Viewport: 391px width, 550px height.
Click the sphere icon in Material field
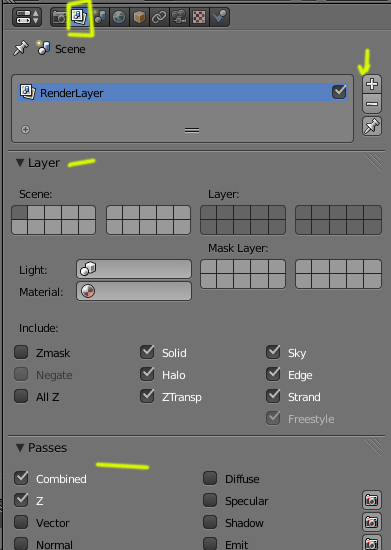88,291
